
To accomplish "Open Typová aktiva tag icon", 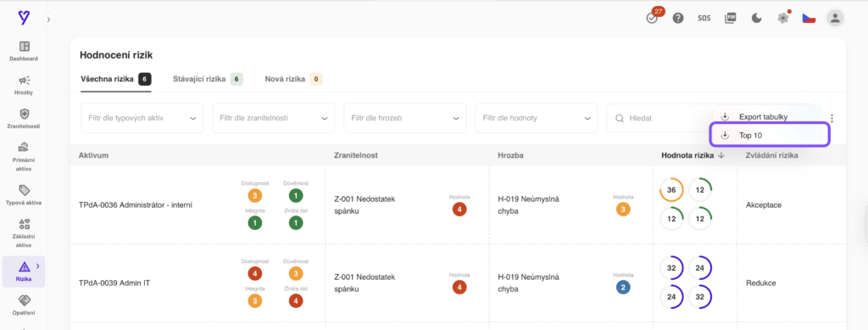I will pos(24,190).
